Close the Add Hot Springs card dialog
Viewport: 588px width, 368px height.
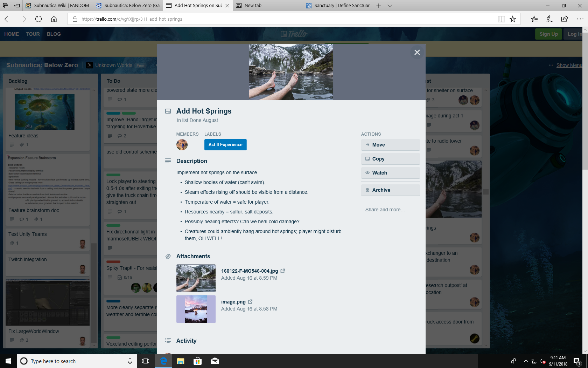click(x=417, y=52)
